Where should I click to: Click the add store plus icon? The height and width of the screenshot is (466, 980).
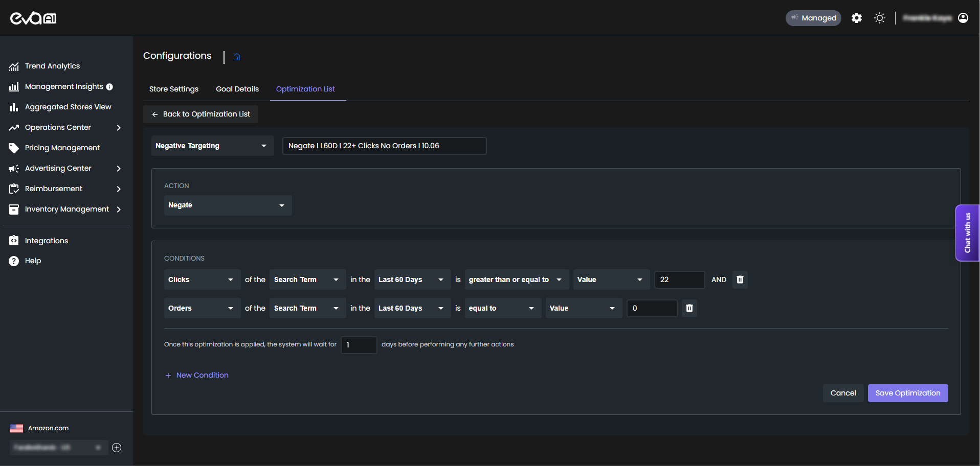[117, 448]
